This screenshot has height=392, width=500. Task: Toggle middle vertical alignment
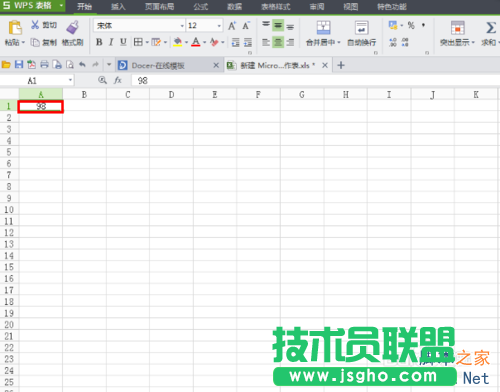pyautogui.click(x=278, y=25)
